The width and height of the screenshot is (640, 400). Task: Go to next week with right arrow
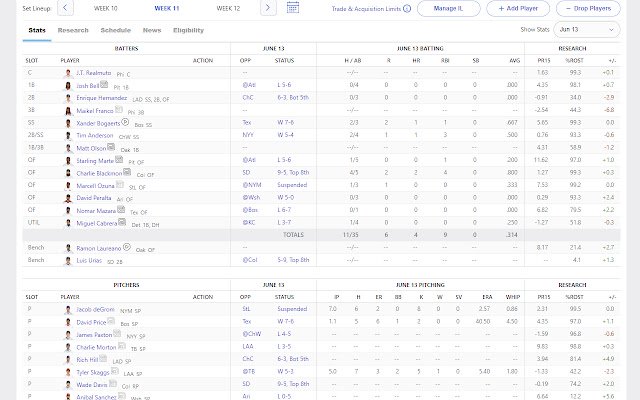click(268, 8)
